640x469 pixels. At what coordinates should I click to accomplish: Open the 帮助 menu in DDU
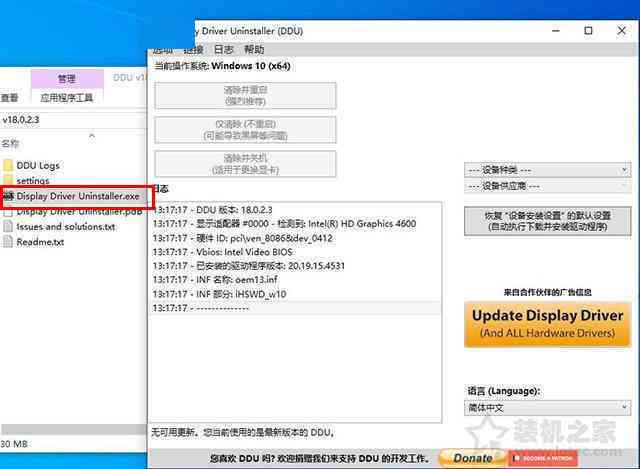pyautogui.click(x=254, y=50)
